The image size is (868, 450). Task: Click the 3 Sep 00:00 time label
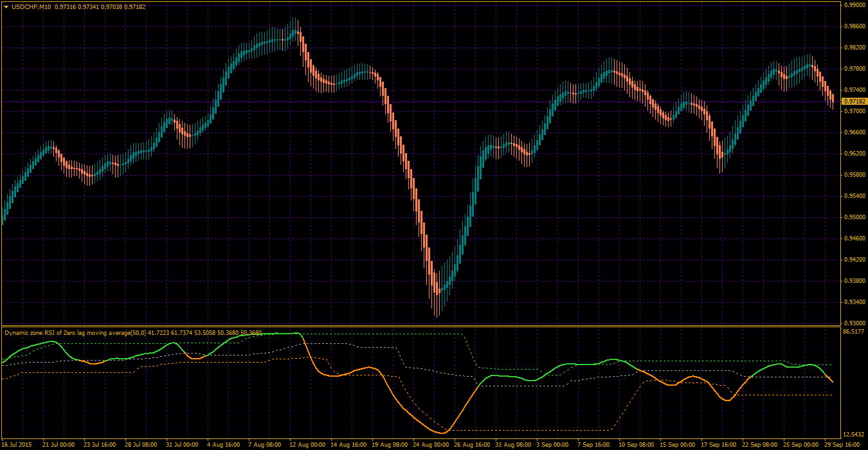pos(553,445)
